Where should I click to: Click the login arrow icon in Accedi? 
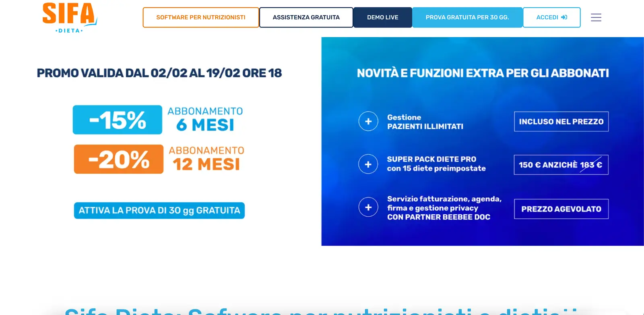564,17
